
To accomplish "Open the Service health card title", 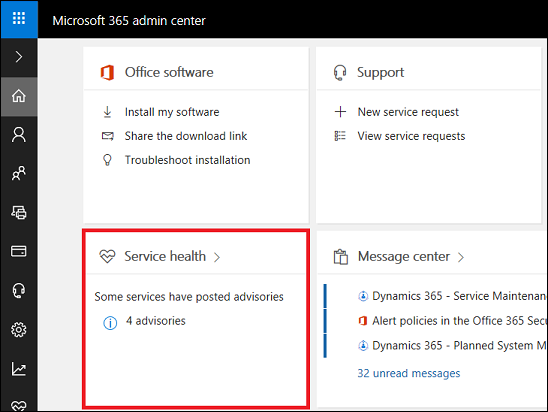I will coord(165,256).
